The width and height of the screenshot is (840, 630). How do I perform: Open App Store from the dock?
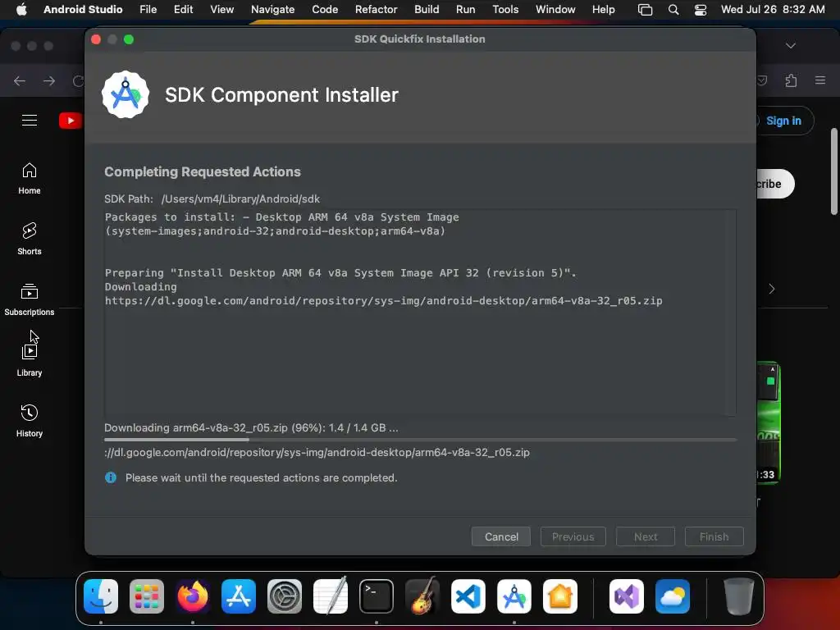(x=239, y=596)
